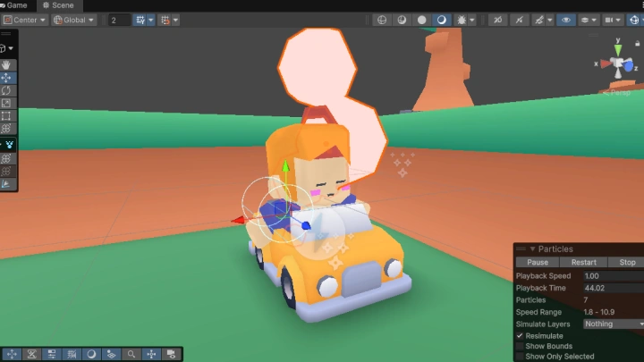Toggle the second bottom overlay bar button

click(31, 354)
